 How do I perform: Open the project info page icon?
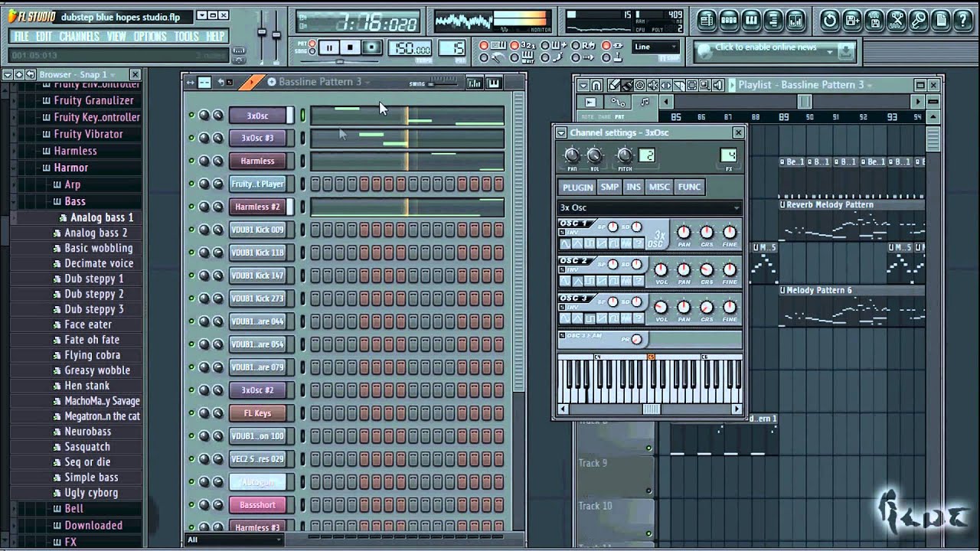(941, 21)
